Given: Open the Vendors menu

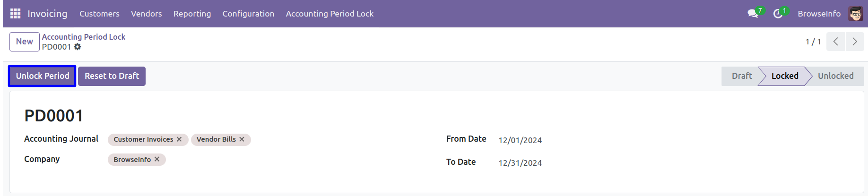Looking at the screenshot, I should [x=146, y=14].
